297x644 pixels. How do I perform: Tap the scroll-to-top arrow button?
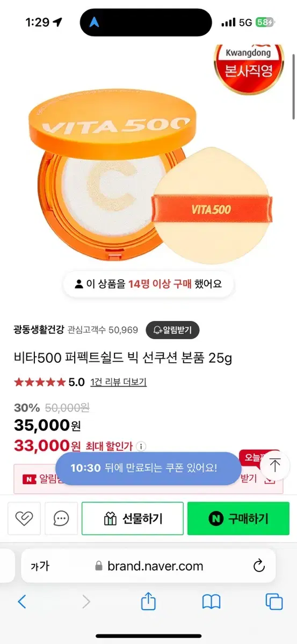tap(275, 465)
